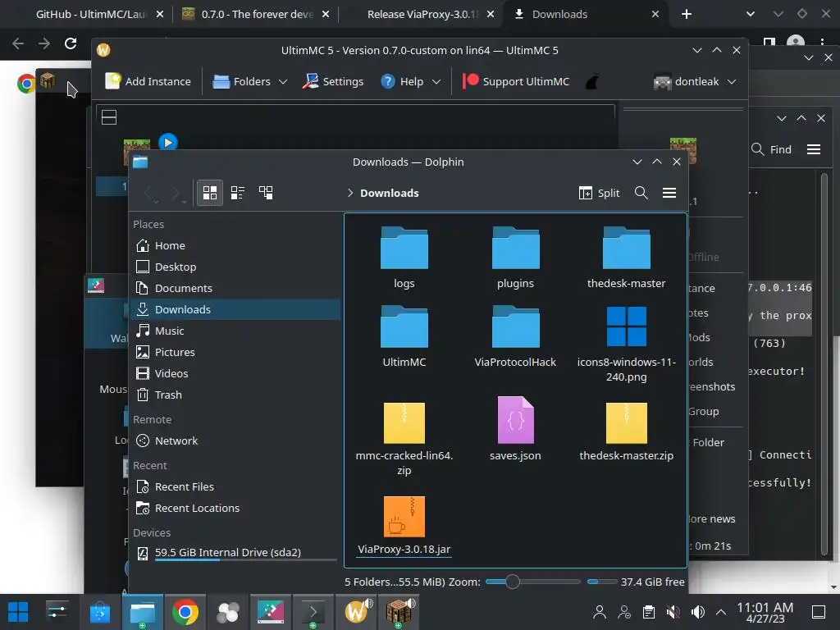
Task: Reload the browser page
Action: pos(71,43)
